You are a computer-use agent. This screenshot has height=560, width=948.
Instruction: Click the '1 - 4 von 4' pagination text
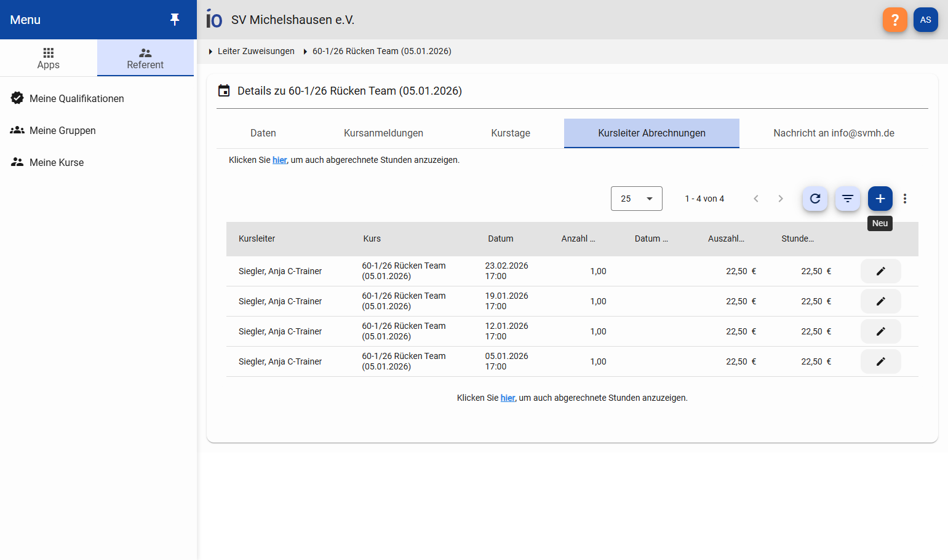pos(704,199)
